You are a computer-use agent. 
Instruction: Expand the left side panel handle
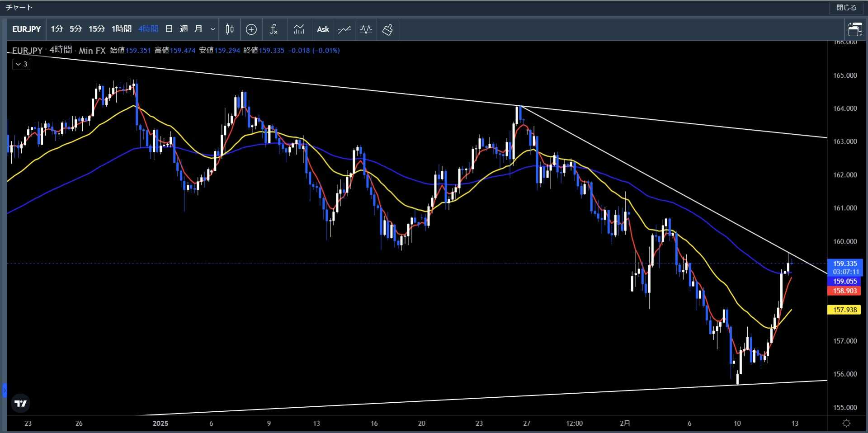pos(5,390)
